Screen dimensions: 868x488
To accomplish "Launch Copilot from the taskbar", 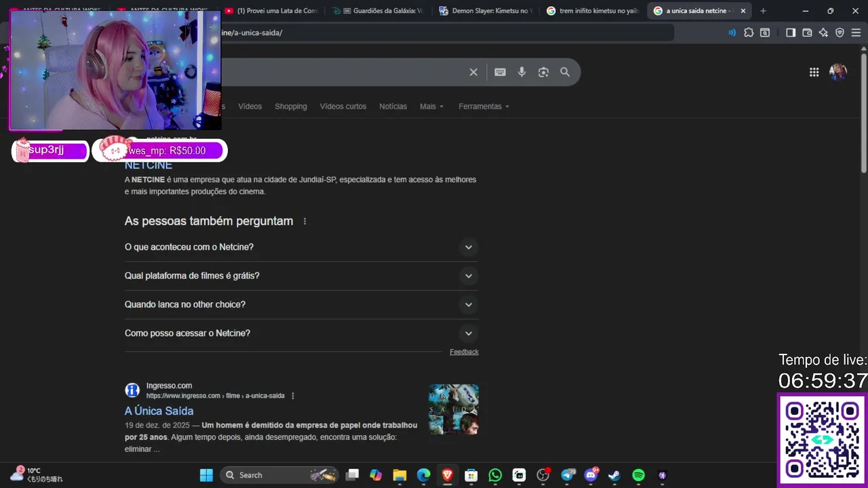I will 376,475.
